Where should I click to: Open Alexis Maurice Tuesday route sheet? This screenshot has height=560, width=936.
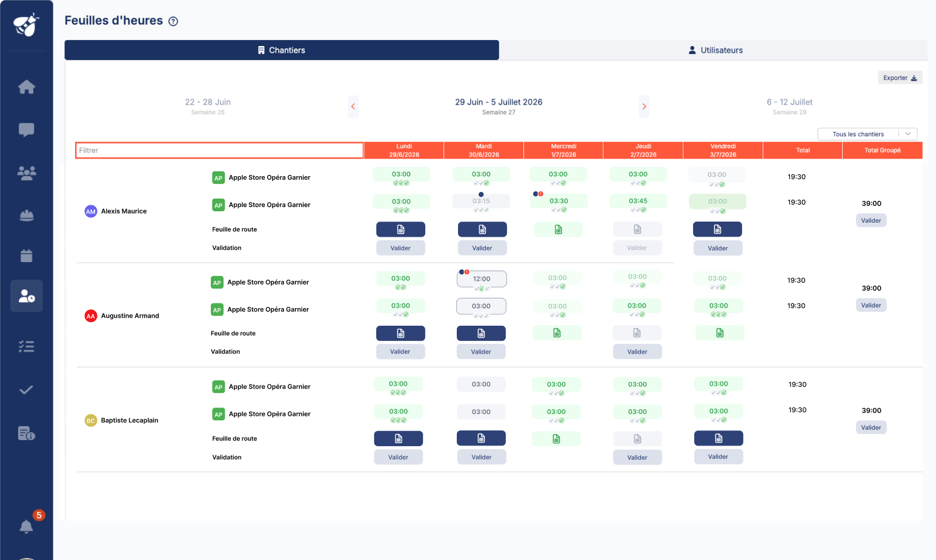pos(482,229)
